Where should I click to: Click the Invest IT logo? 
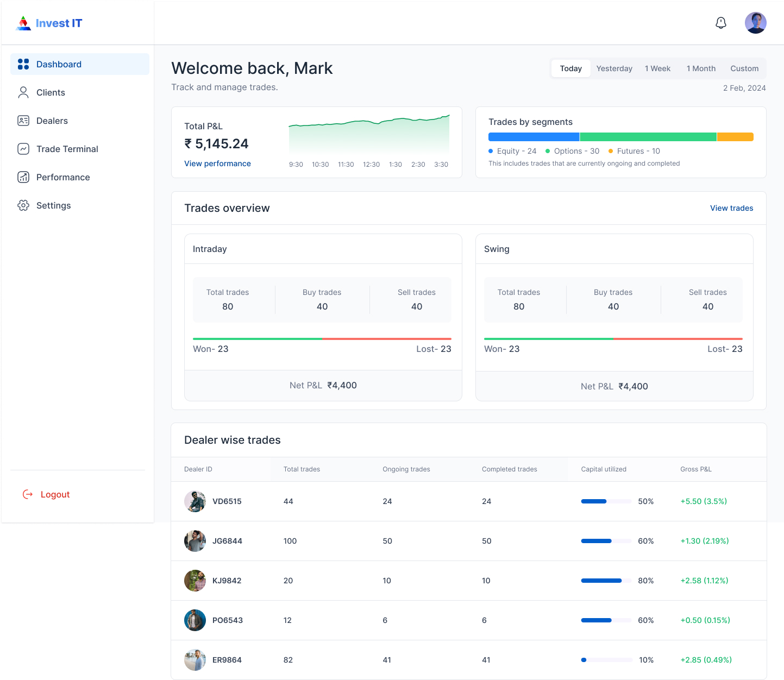click(x=48, y=23)
